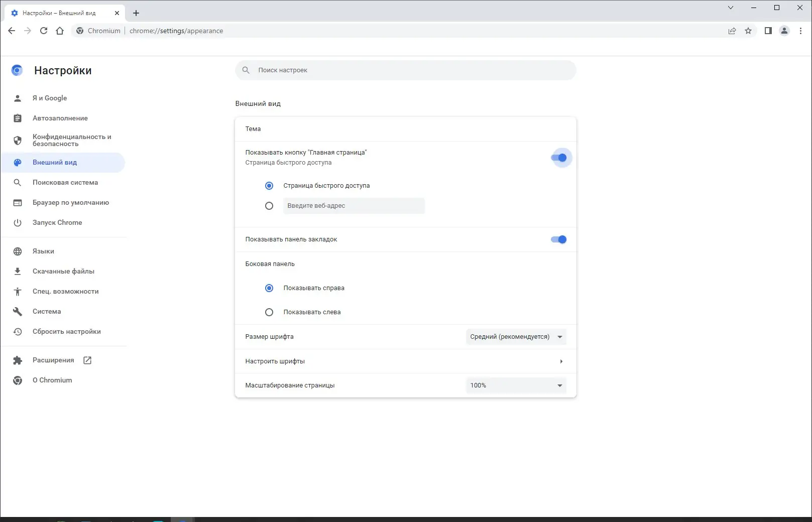Select Показывать справа radio option
Image resolution: width=812 pixels, height=522 pixels.
(269, 288)
